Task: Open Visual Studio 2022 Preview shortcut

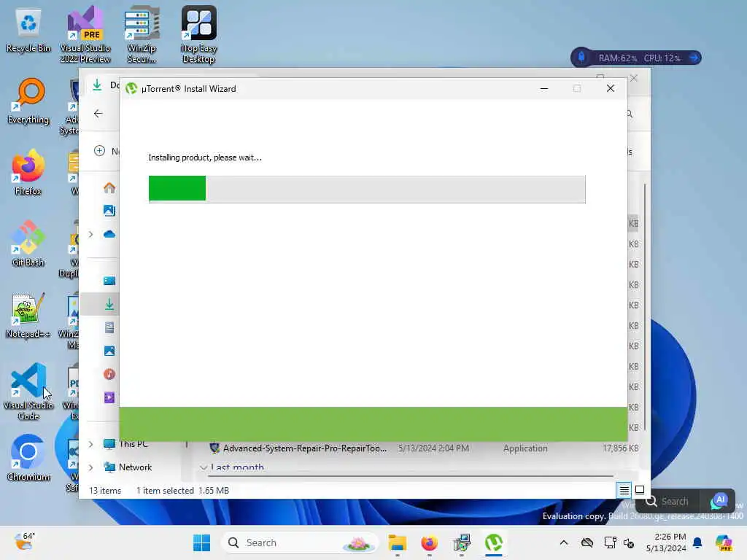Action: (85, 34)
